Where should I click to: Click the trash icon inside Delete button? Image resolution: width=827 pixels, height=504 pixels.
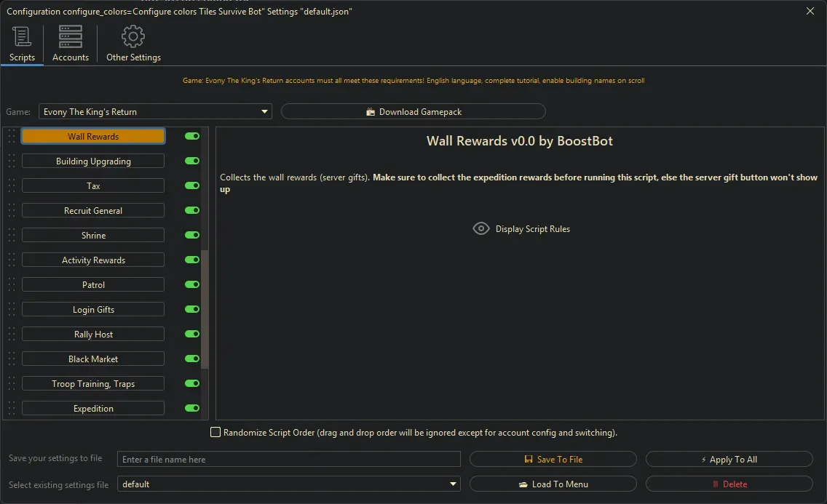click(x=716, y=484)
